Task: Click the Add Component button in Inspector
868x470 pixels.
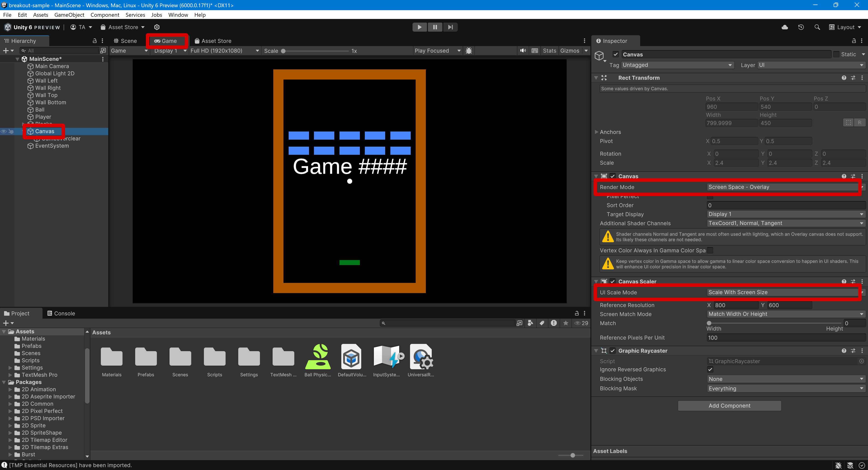Action: (x=729, y=405)
